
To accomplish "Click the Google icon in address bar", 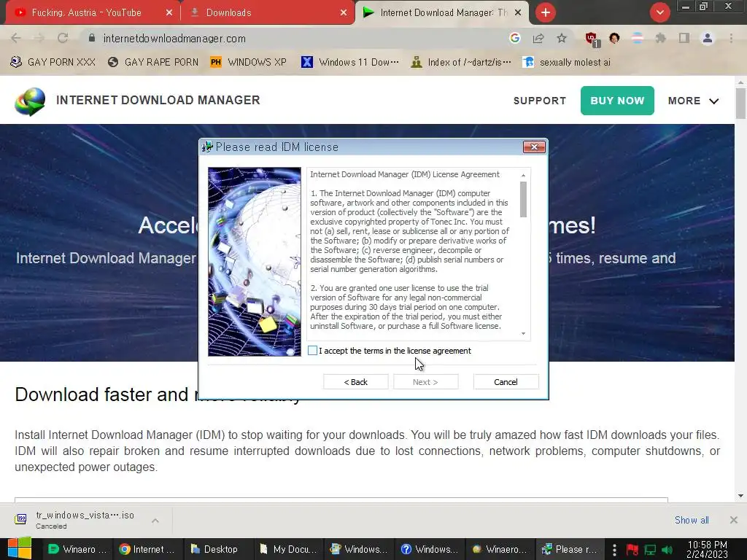I will (x=514, y=38).
